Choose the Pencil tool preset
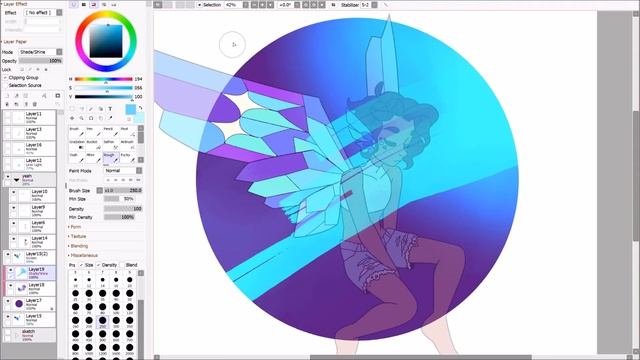This screenshot has height=360, width=640. click(x=111, y=132)
